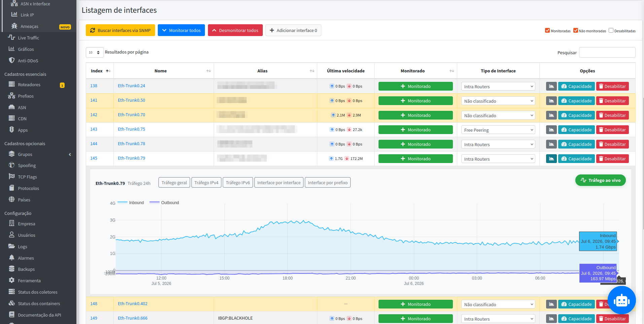The image size is (644, 324).
Task: Toggle the Não monitoradas checkbox
Action: [576, 30]
